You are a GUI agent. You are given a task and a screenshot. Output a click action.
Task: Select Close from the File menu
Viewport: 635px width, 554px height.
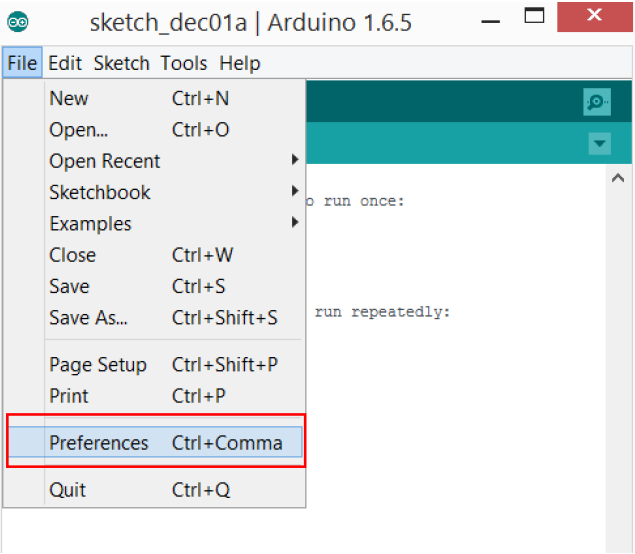(x=73, y=255)
